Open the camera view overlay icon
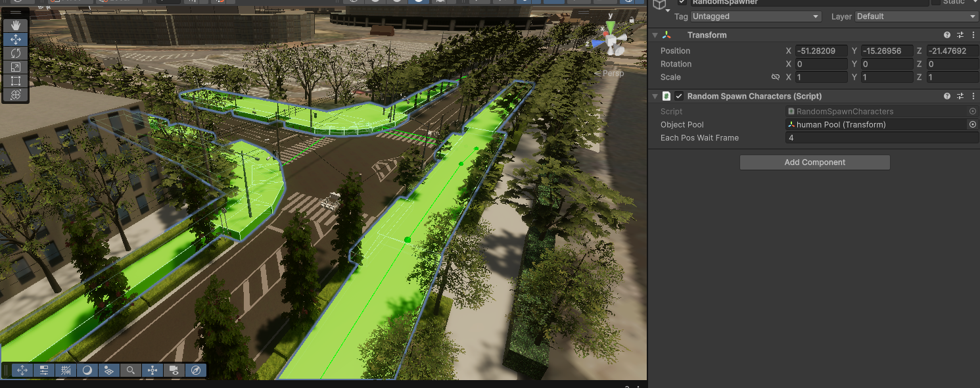 click(174, 371)
